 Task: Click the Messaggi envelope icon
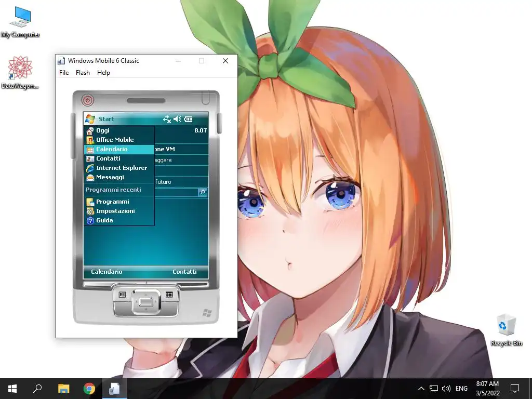tap(90, 178)
